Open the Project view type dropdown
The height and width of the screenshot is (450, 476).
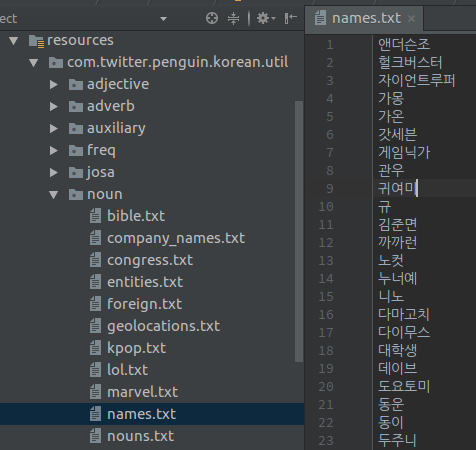pyautogui.click(x=163, y=19)
